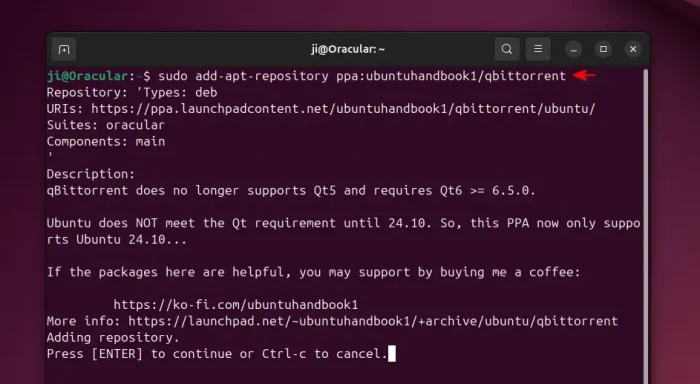Open a new terminal tab
Image resolution: width=700 pixels, height=384 pixels.
point(64,49)
